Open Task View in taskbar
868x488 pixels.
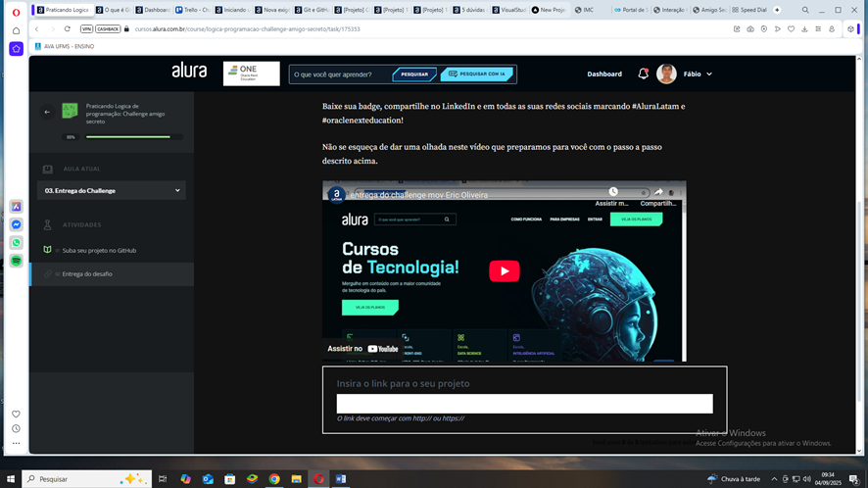click(163, 479)
